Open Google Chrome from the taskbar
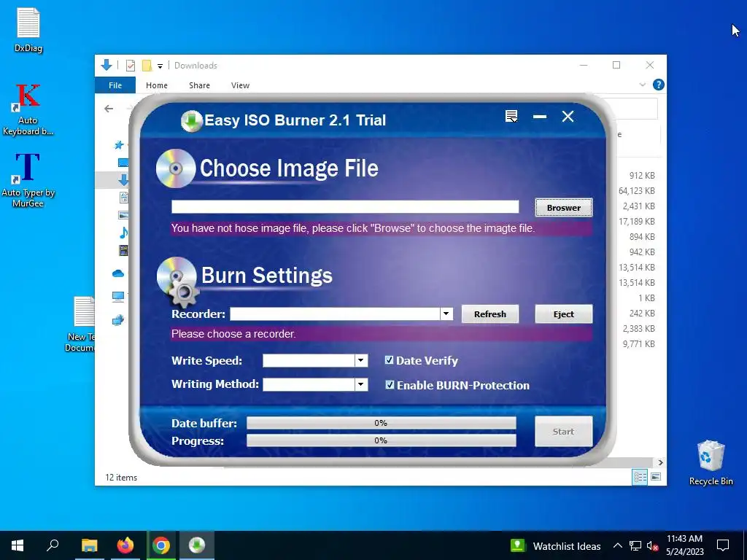Screen dimensions: 747x560 161,545
